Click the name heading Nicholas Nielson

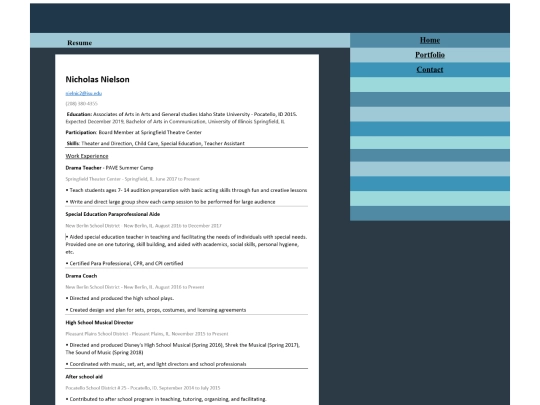[97, 80]
